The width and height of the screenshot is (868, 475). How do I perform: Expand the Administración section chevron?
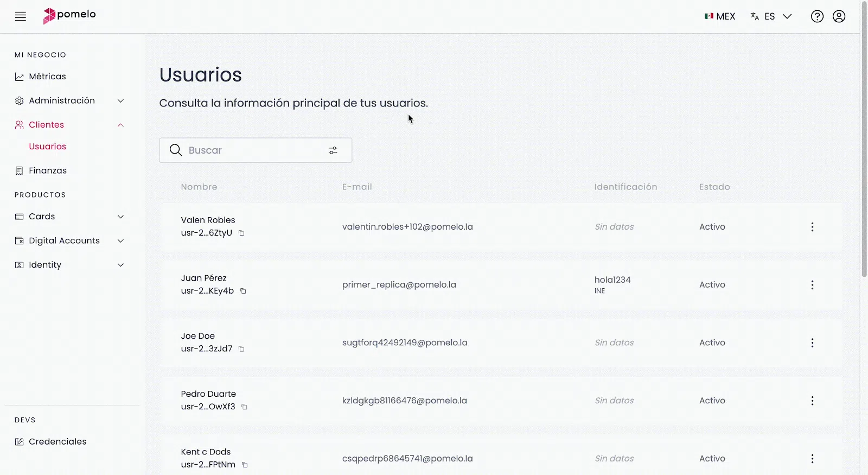121,101
